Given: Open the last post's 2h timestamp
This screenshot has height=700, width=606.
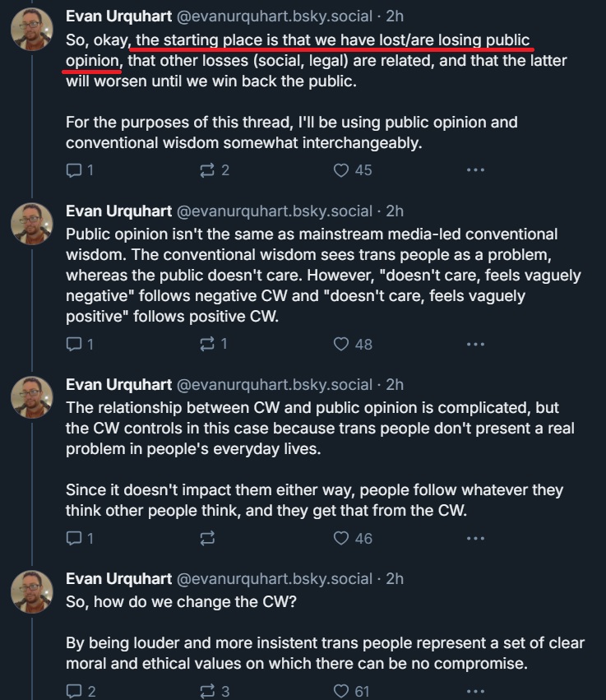Looking at the screenshot, I should pos(395,578).
